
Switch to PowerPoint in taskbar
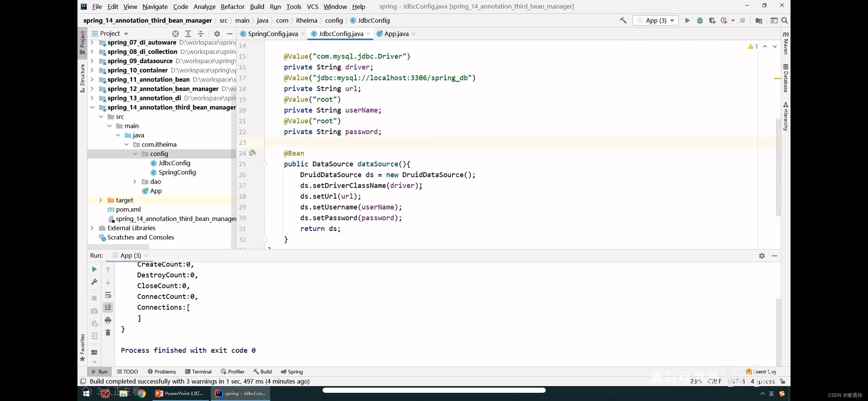tap(180, 393)
